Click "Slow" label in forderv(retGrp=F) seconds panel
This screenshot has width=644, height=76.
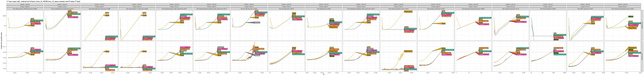[x=107, y=51]
